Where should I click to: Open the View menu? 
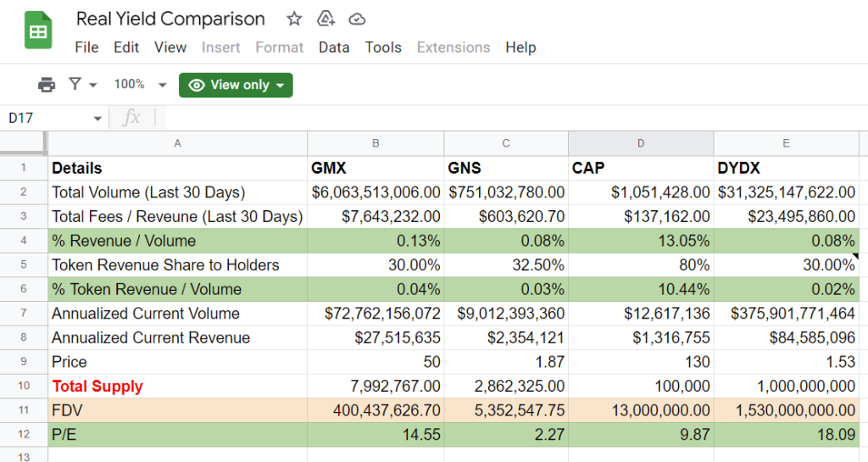170,47
